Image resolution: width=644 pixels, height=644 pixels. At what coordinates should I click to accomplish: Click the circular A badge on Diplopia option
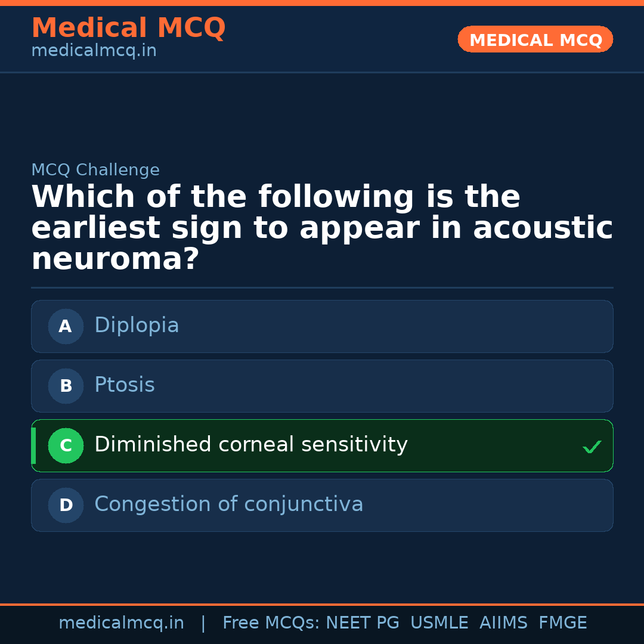click(66, 326)
